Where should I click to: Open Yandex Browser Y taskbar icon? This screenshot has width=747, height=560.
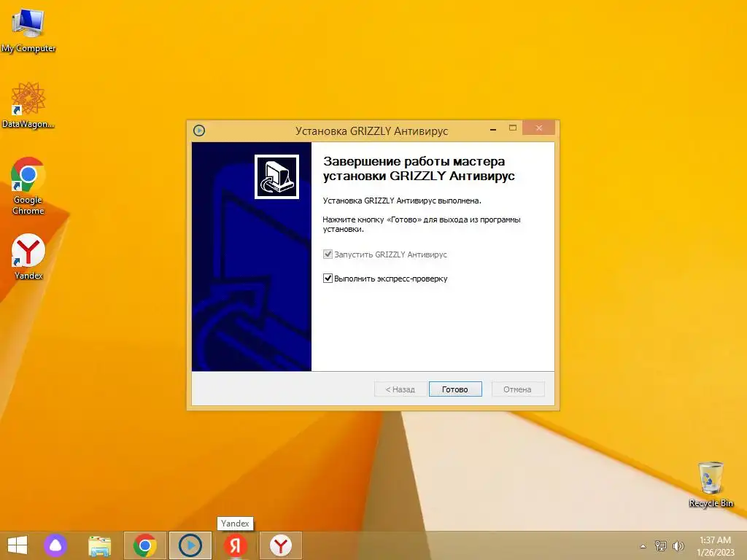click(281, 545)
